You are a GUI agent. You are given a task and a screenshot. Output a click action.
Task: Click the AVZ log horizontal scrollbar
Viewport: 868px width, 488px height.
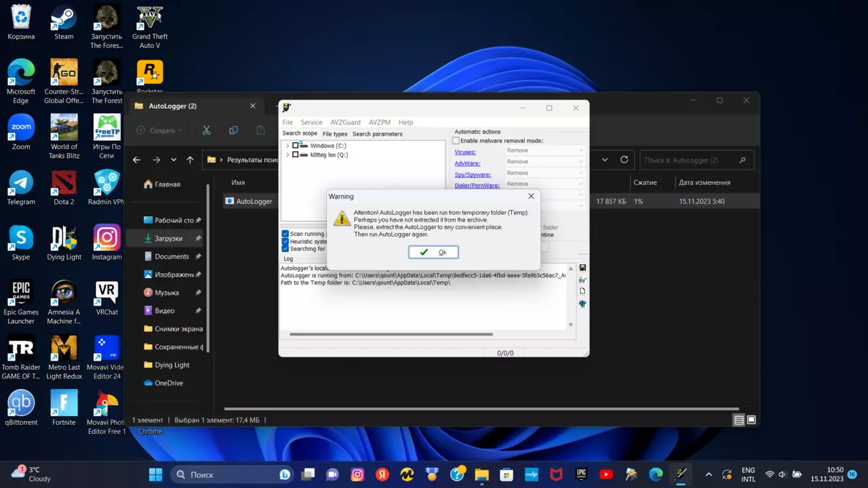point(391,334)
